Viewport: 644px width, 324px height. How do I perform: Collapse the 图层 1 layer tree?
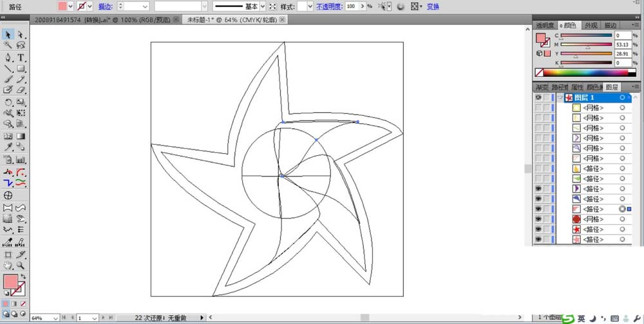click(560, 97)
